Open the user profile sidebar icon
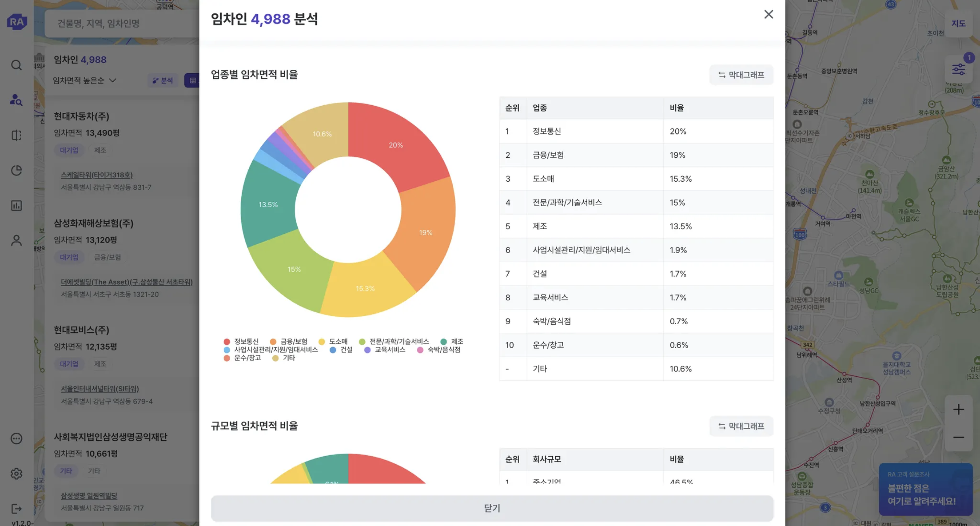Viewport: 980px width, 526px height. 16,240
